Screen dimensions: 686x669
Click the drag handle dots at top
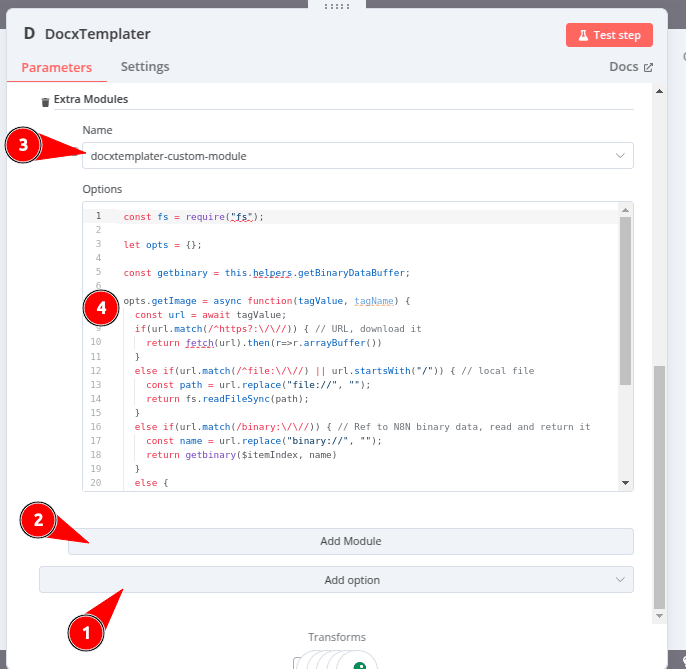(337, 6)
